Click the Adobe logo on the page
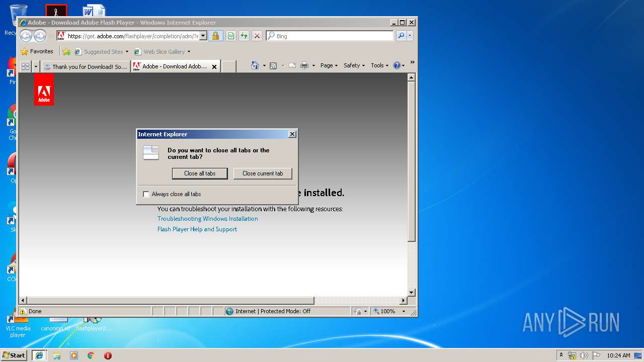 44,89
